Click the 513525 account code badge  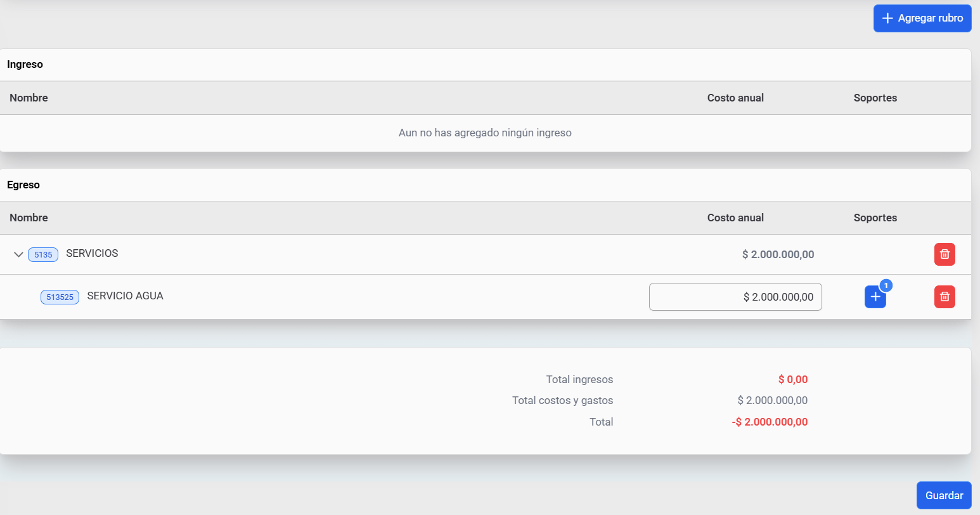click(60, 297)
